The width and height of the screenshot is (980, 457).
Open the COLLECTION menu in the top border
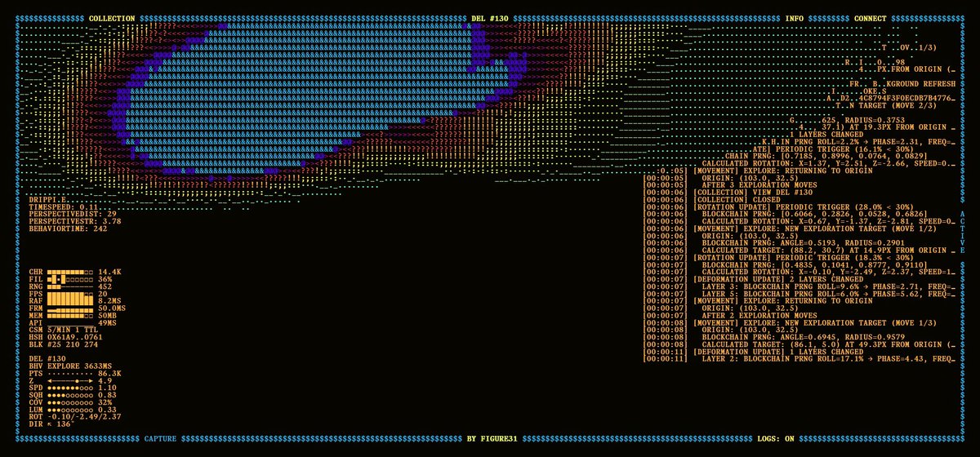click(113, 18)
